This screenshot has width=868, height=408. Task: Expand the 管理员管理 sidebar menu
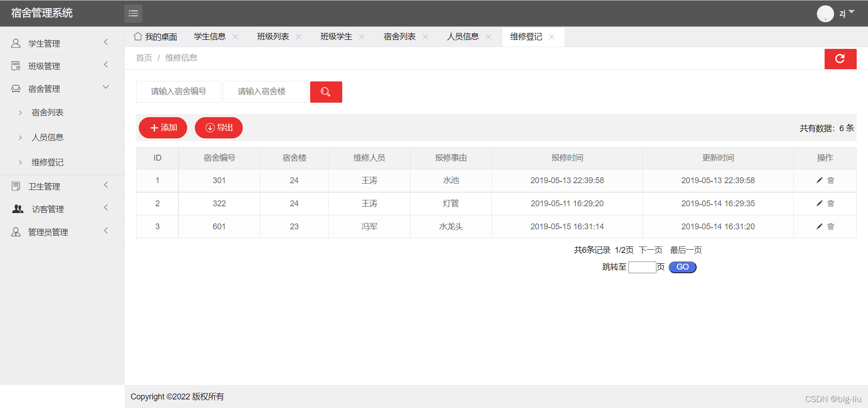(62, 232)
